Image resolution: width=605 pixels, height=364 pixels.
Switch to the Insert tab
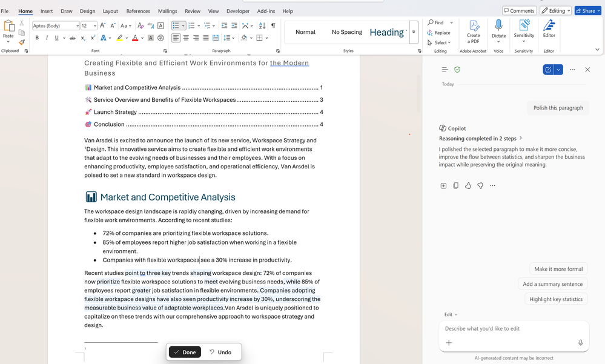click(x=47, y=11)
